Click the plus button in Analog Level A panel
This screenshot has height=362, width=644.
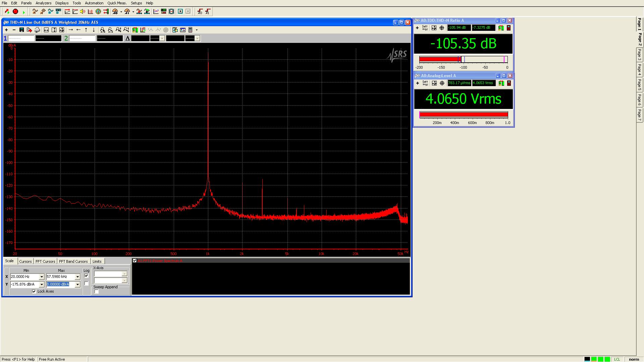(418, 83)
